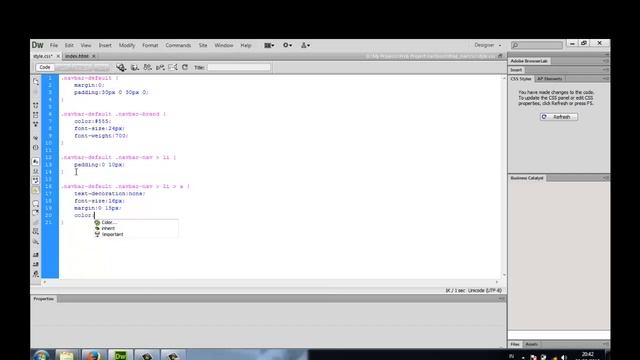The height and width of the screenshot is (360, 640).
Task: Open the Windows Start menu
Action: click(41, 356)
